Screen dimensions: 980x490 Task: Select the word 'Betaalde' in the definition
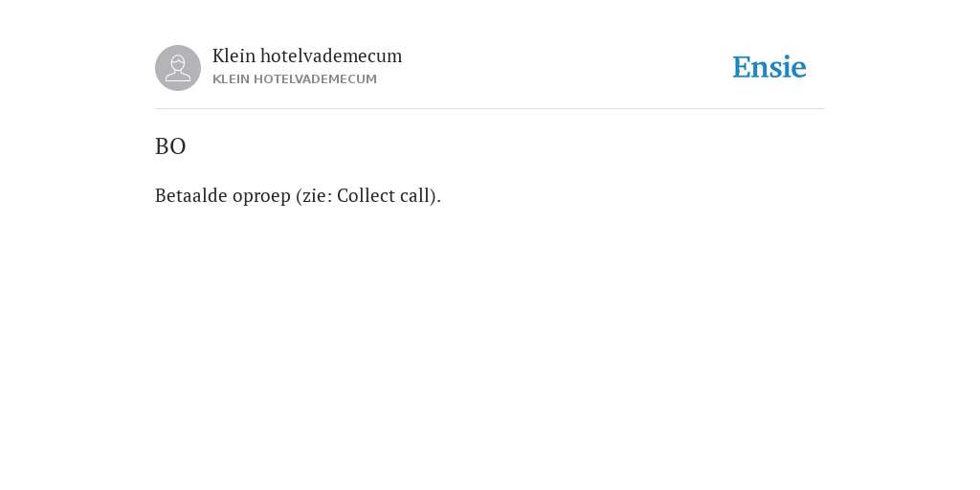(191, 195)
